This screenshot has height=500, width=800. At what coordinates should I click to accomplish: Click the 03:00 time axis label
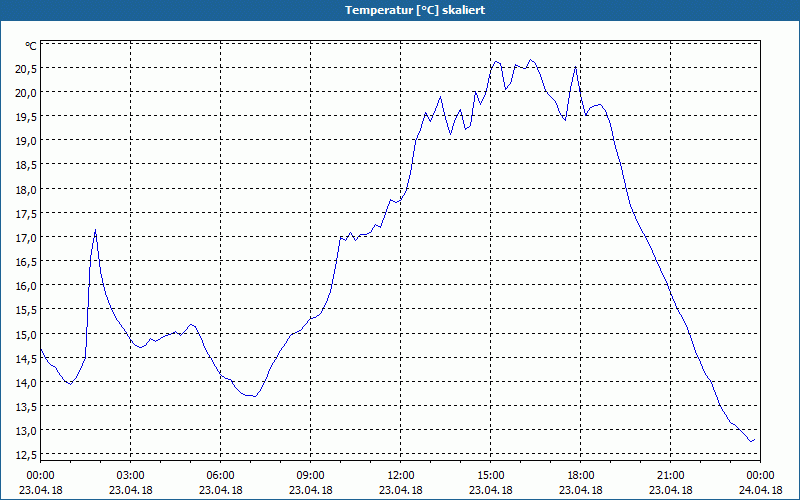tap(131, 476)
